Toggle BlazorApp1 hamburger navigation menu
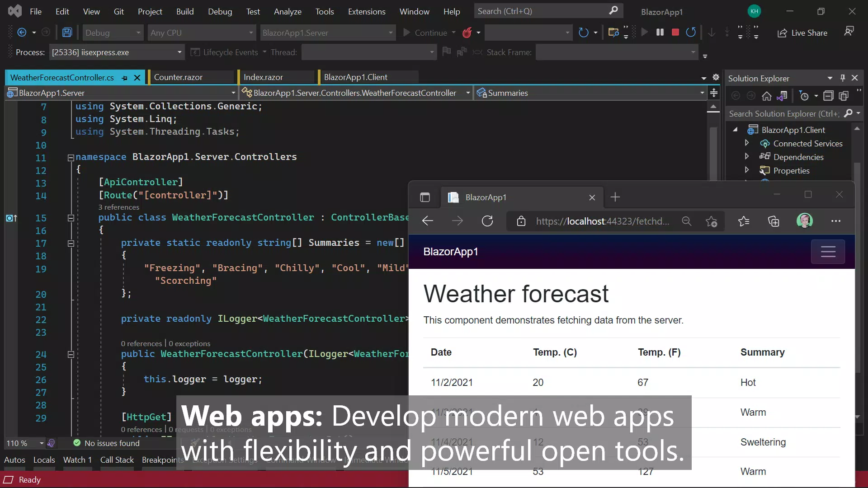This screenshot has height=488, width=868. (828, 252)
